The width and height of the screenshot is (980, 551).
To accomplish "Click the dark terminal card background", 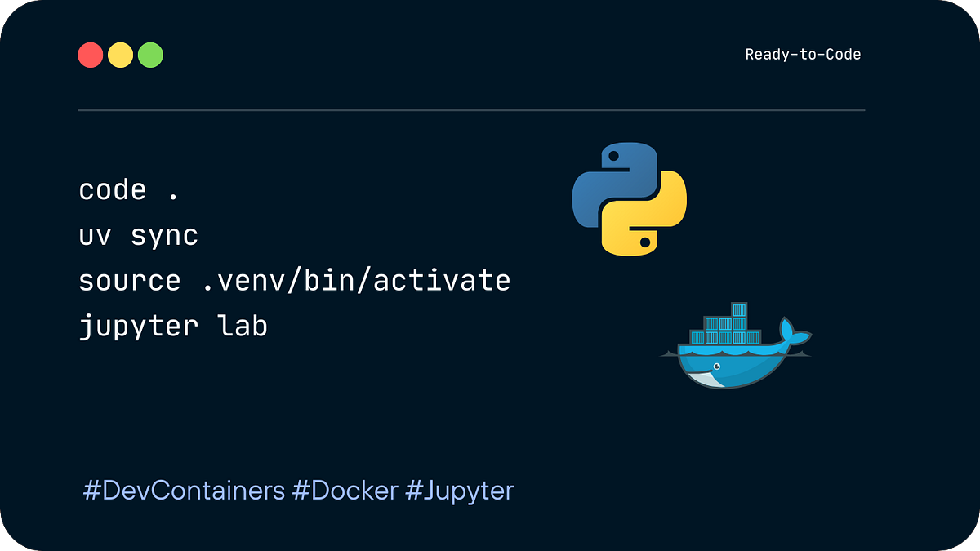I will (x=490, y=408).
